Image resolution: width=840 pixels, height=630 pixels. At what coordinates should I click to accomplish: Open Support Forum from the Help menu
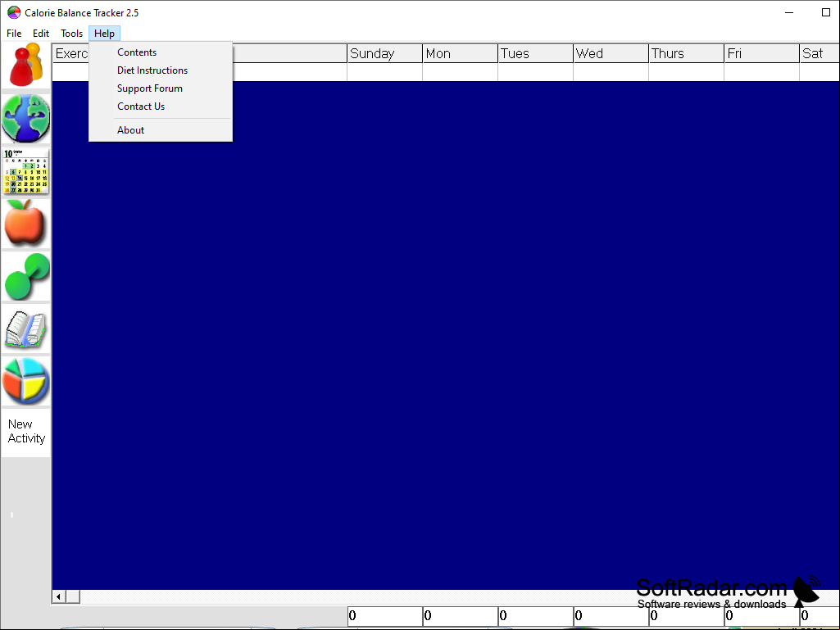tap(161, 88)
